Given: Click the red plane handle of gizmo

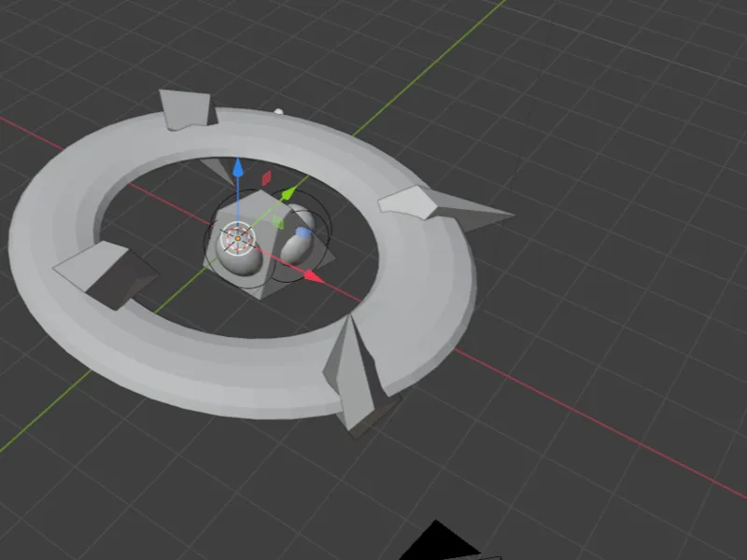Looking at the screenshot, I should [x=267, y=178].
